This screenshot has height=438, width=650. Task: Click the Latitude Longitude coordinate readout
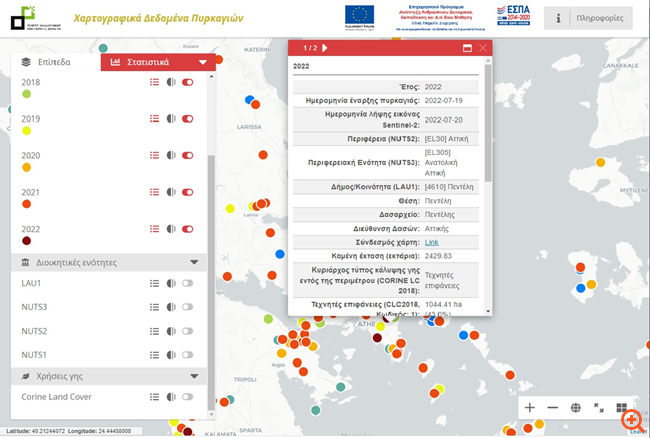pos(68,431)
